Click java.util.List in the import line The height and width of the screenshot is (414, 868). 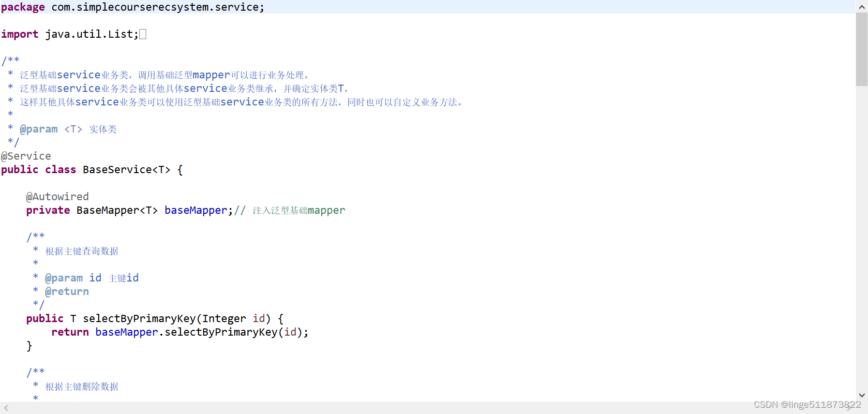(x=89, y=34)
